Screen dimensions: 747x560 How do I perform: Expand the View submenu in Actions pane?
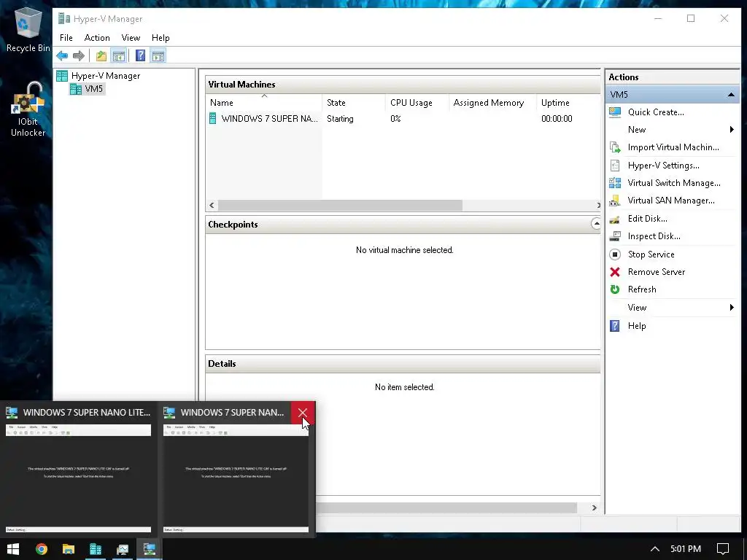coord(672,308)
